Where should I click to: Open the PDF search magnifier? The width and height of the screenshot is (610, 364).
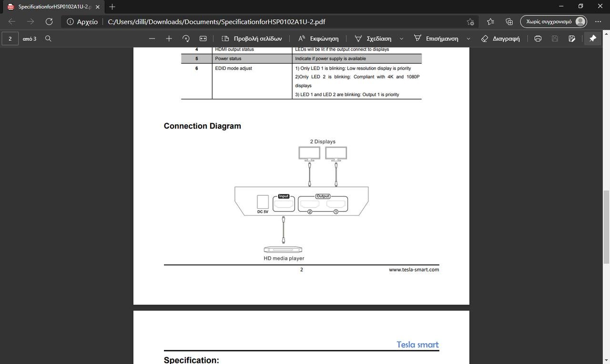point(48,39)
